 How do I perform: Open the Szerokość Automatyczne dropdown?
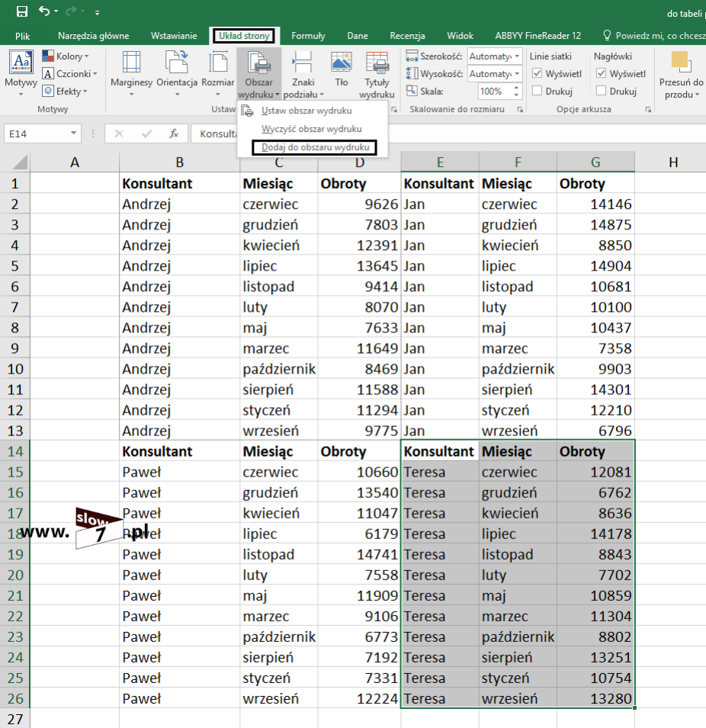point(517,56)
